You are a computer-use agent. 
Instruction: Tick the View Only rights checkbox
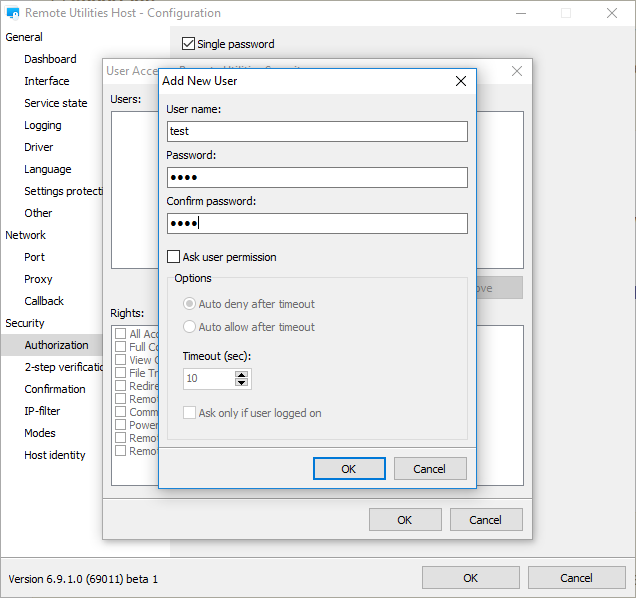120,359
